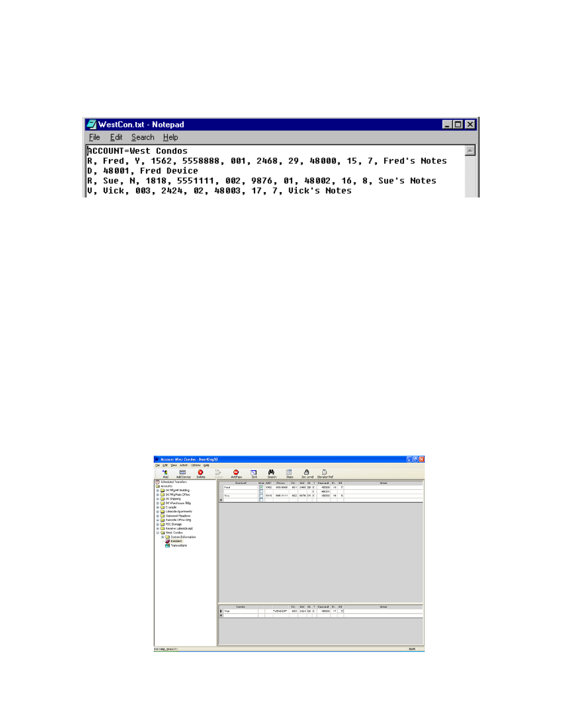Click the Parkside Office Bldg tree entry

(178, 520)
